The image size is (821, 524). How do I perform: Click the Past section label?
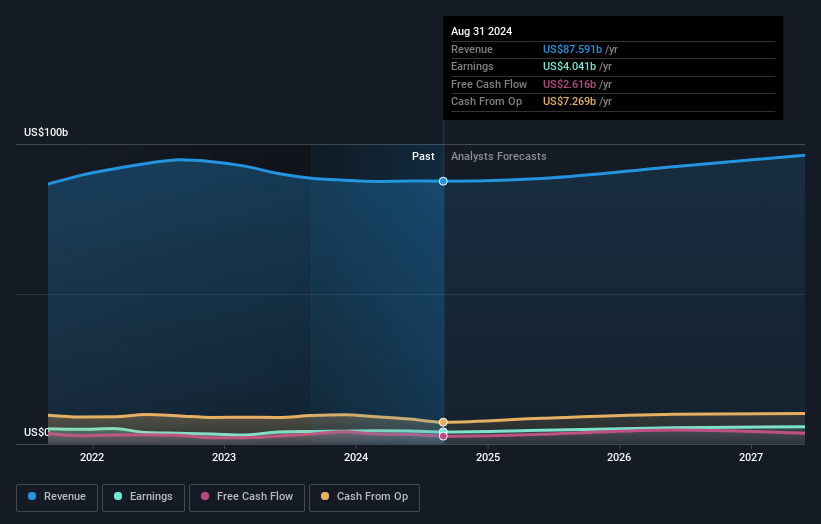[x=423, y=156]
